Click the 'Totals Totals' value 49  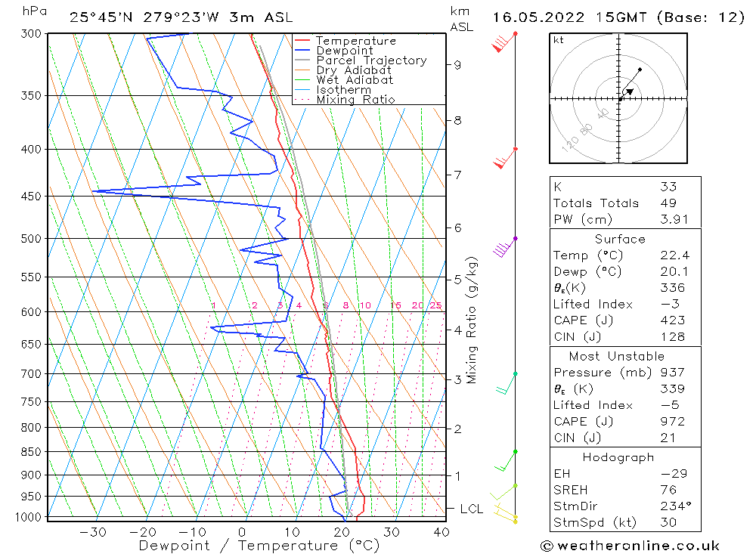point(669,203)
